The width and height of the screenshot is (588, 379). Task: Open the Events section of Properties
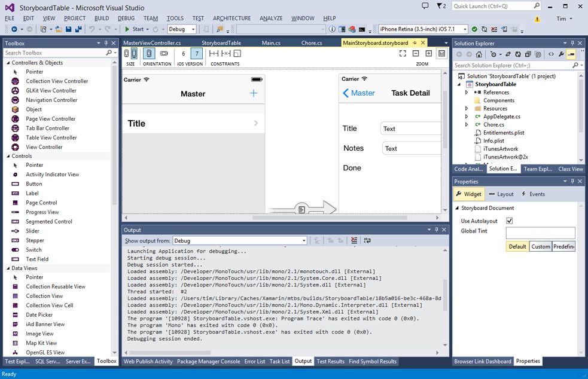coord(533,194)
